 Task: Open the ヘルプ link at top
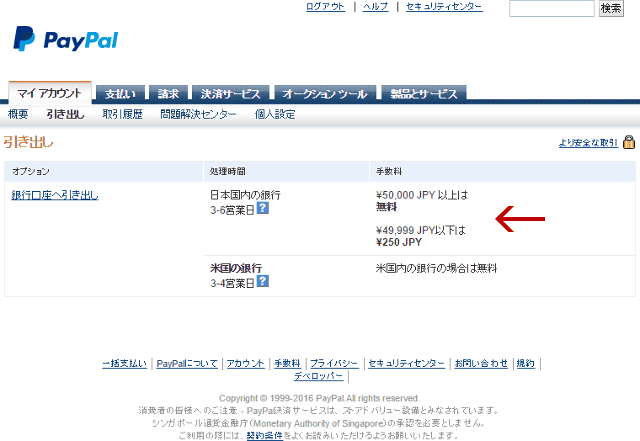point(376,7)
